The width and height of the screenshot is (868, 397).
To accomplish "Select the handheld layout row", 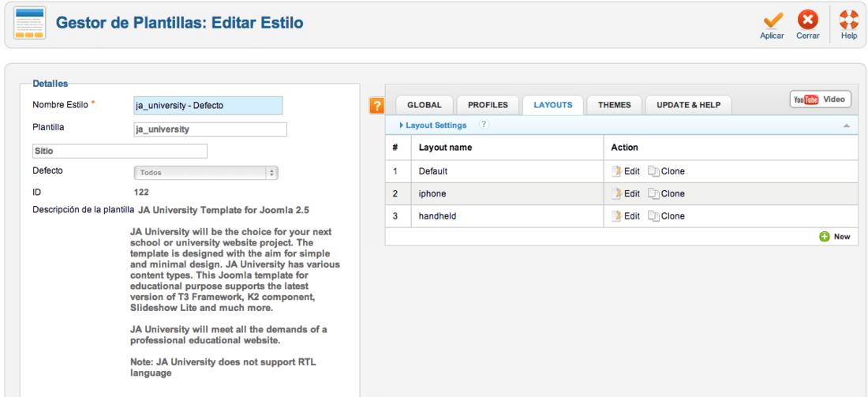I will pos(621,216).
